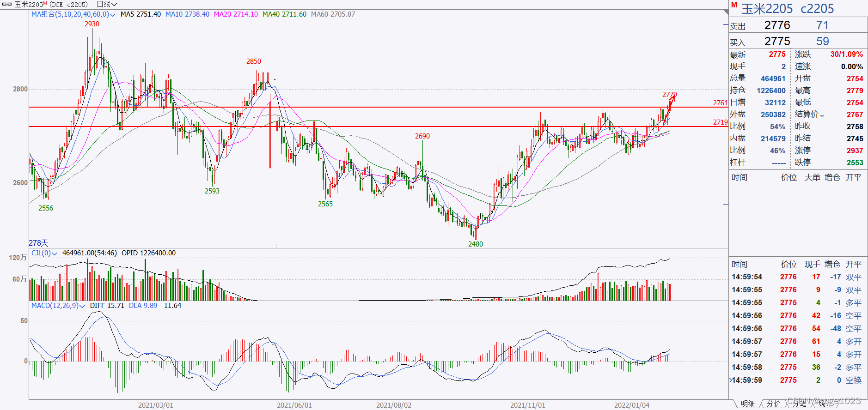Expand the 结算价 dropdown arrow
868x410 pixels.
(822, 115)
